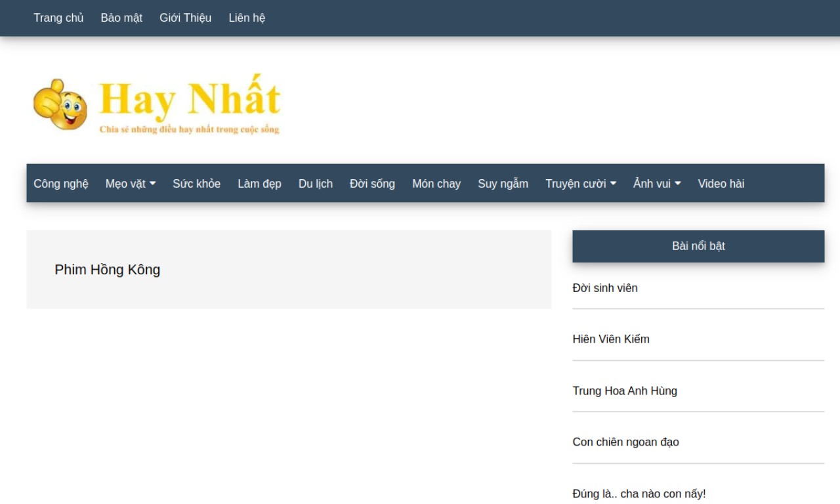Expand the Truyện cười dropdown menu
The width and height of the screenshot is (840, 504).
[581, 184]
